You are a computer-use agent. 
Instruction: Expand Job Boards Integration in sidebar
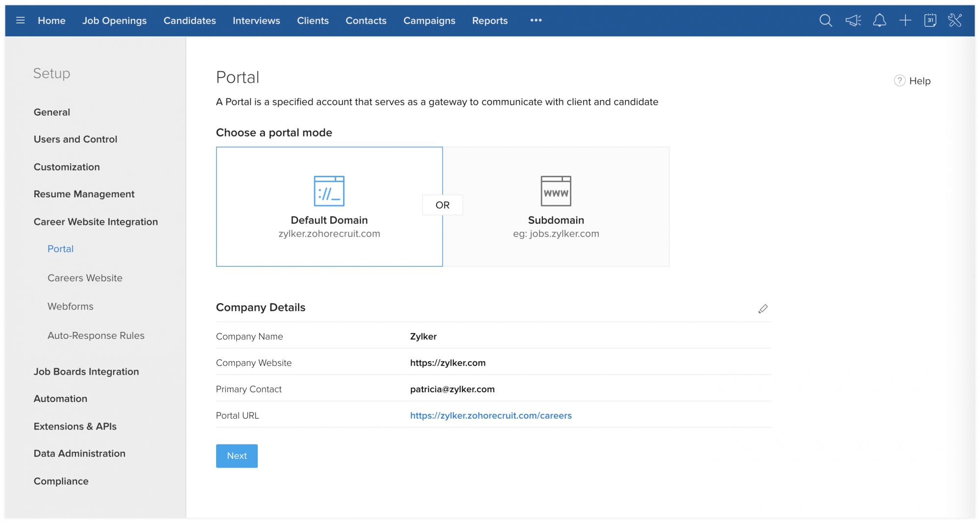[x=86, y=372]
